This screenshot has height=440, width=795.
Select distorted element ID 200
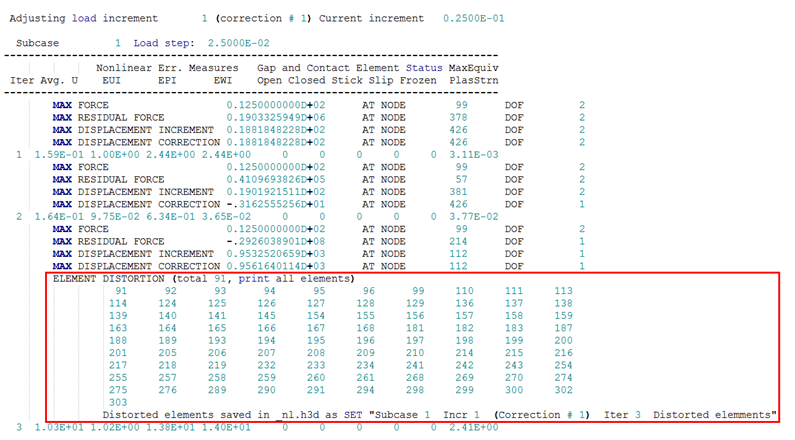point(563,341)
